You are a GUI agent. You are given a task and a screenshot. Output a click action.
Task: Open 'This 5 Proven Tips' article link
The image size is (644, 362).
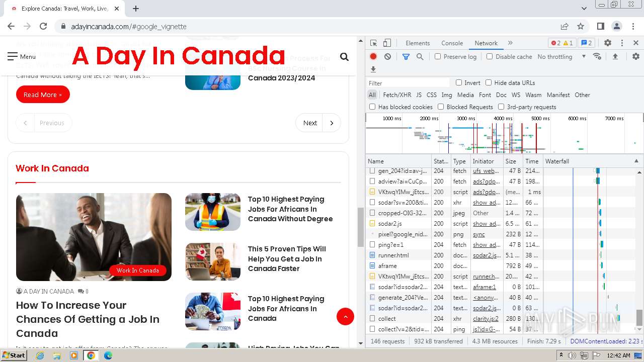pyautogui.click(x=287, y=259)
